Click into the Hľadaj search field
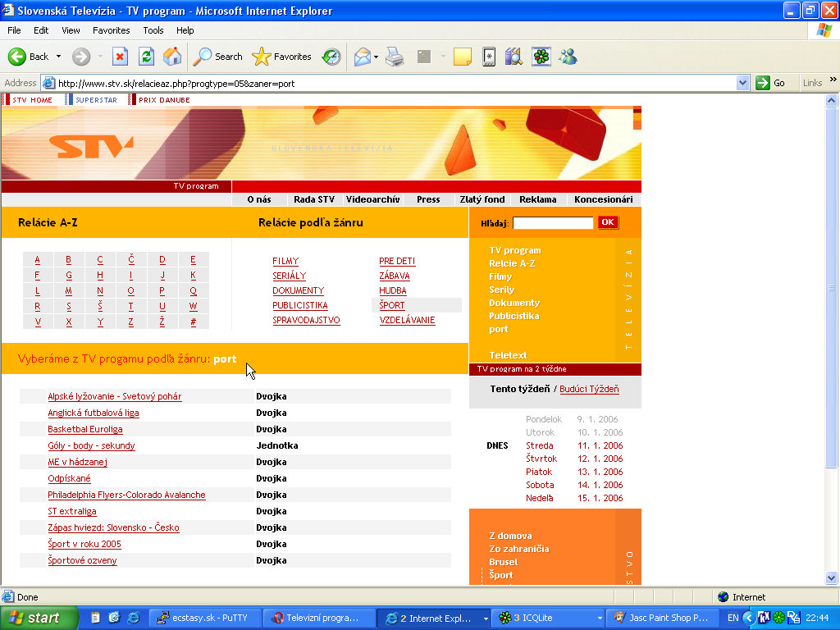 (x=553, y=223)
